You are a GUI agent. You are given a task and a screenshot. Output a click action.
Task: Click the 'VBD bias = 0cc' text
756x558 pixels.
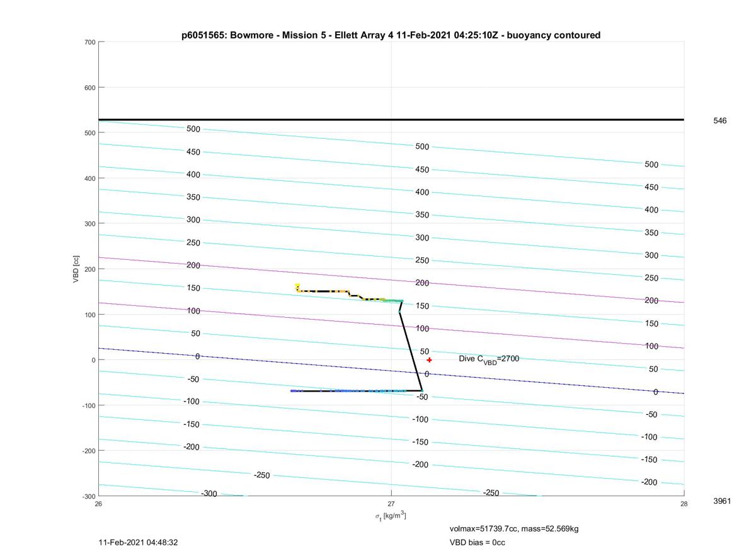pyautogui.click(x=477, y=542)
